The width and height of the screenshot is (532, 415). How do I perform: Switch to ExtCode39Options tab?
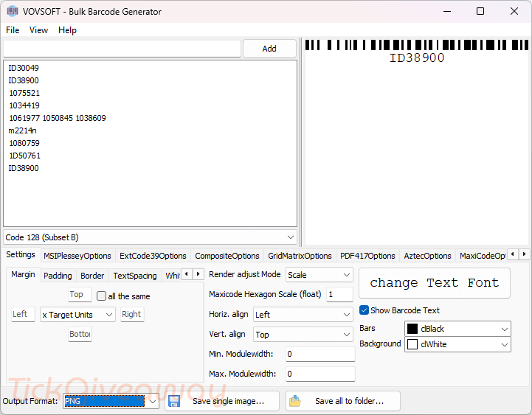tap(153, 256)
